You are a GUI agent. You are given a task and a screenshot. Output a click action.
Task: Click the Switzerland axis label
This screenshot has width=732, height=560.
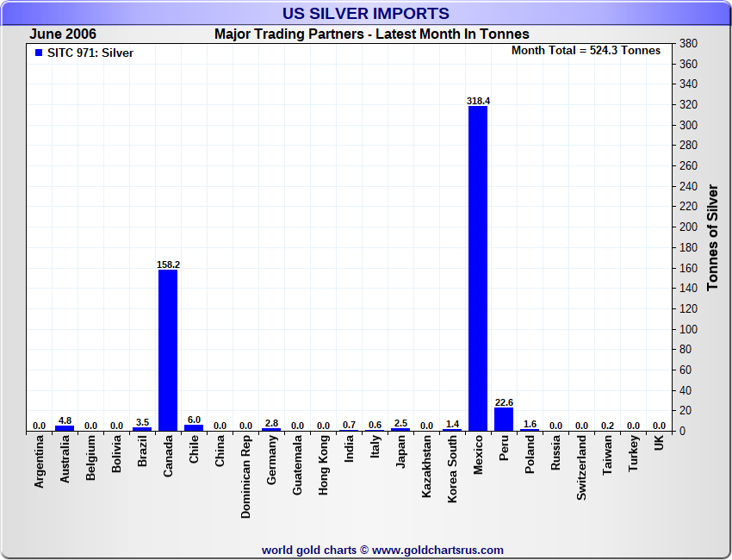pyautogui.click(x=581, y=468)
